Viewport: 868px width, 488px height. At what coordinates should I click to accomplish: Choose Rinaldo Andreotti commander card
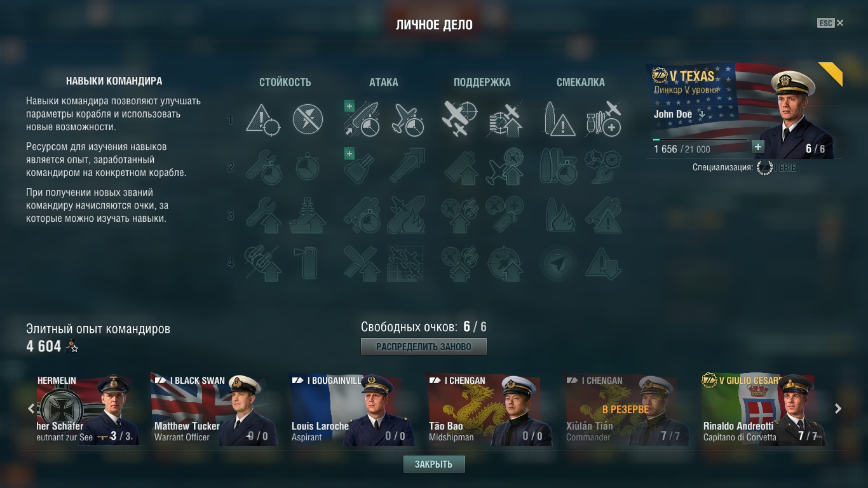click(763, 409)
